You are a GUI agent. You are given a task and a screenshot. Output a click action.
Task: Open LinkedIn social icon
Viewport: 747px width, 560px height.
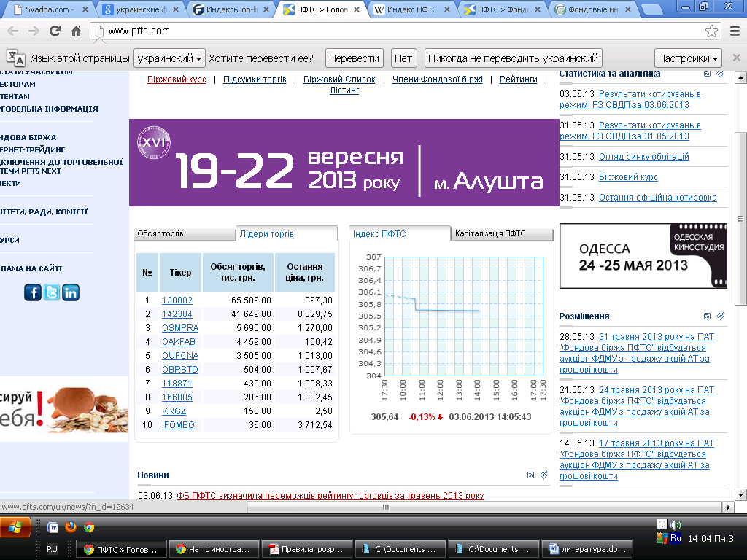coord(71,292)
